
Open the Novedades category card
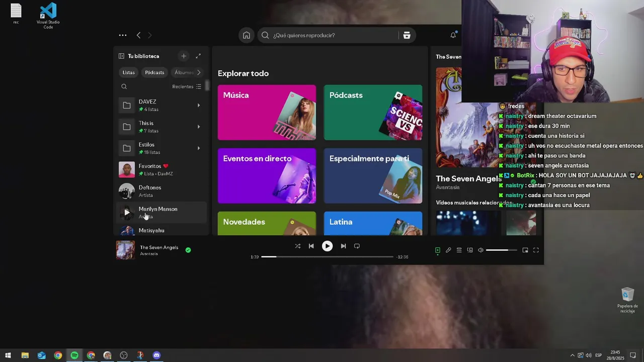pyautogui.click(x=267, y=223)
